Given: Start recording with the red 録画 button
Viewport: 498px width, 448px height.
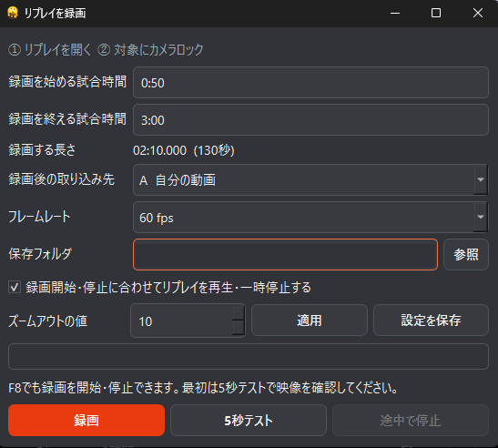Looking at the screenshot, I should [86, 420].
